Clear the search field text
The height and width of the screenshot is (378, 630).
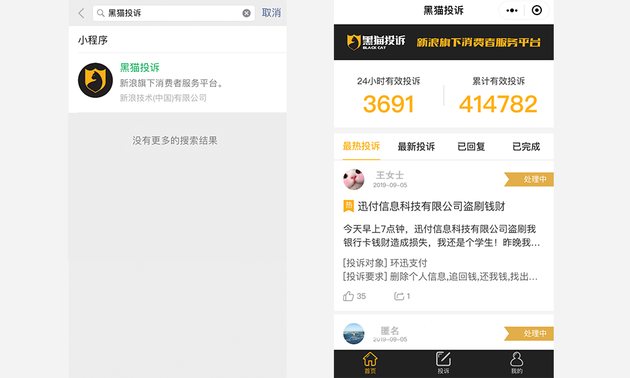(246, 13)
